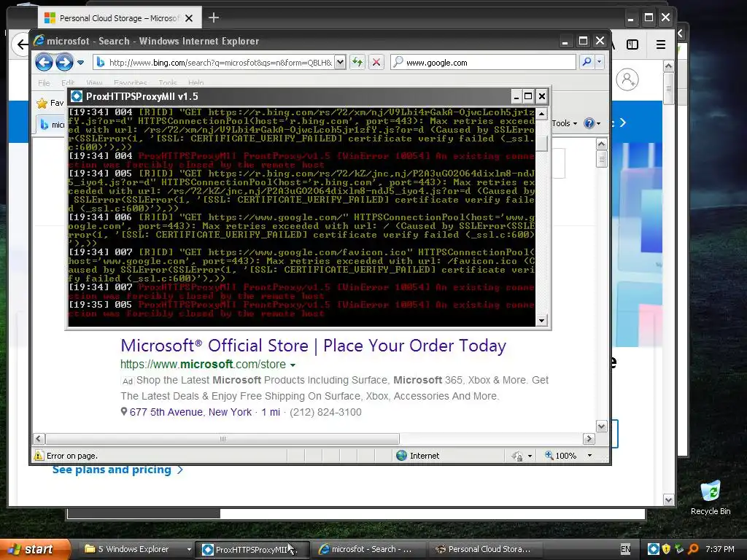Screen dimensions: 747x560
Task: Open recent pages dropdown next to Forward
Action: coord(80,63)
